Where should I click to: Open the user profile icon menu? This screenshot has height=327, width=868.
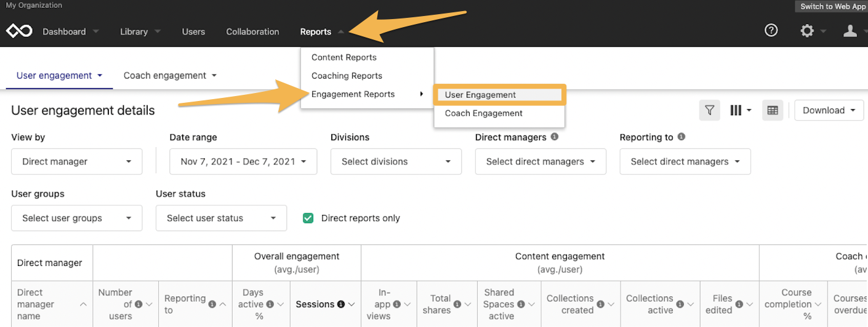(850, 31)
